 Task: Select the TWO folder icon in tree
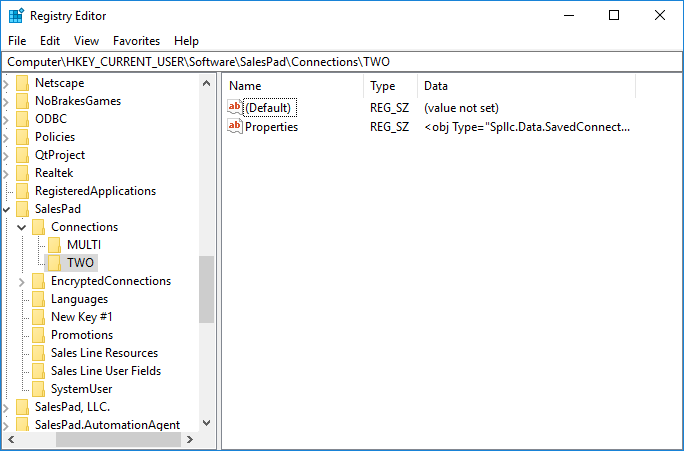(x=55, y=263)
